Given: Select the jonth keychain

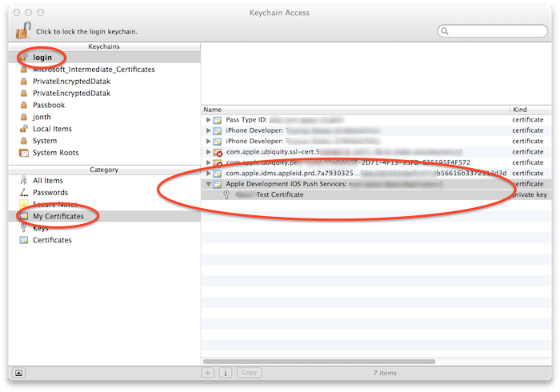Looking at the screenshot, I should [x=42, y=117].
